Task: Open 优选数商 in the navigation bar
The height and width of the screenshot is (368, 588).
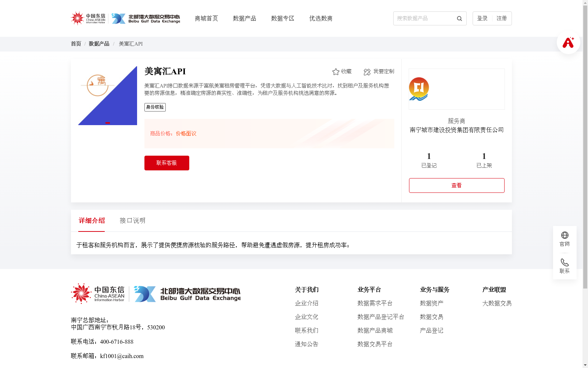Action: [x=321, y=18]
